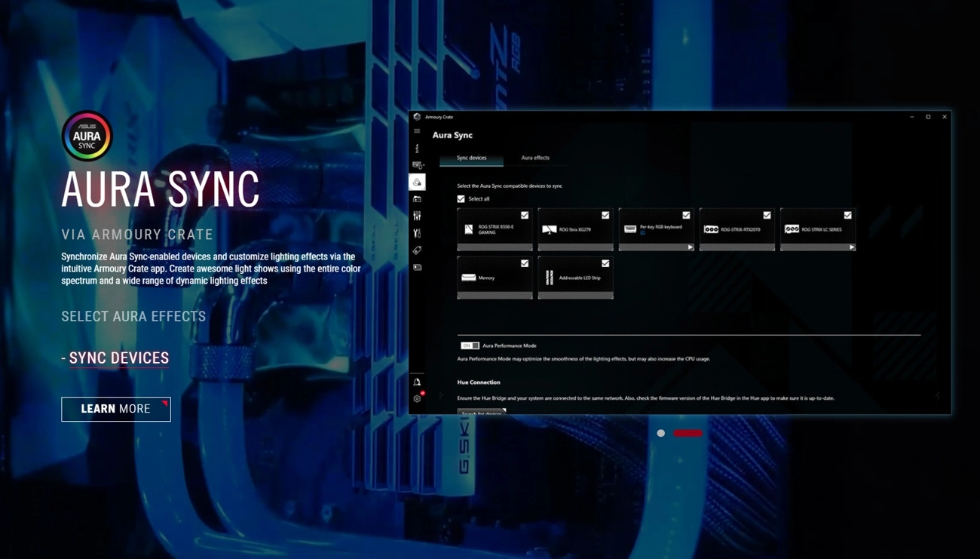This screenshot has height=559, width=980.
Task: Select the Aura Sync triangle sidebar icon
Action: click(417, 182)
